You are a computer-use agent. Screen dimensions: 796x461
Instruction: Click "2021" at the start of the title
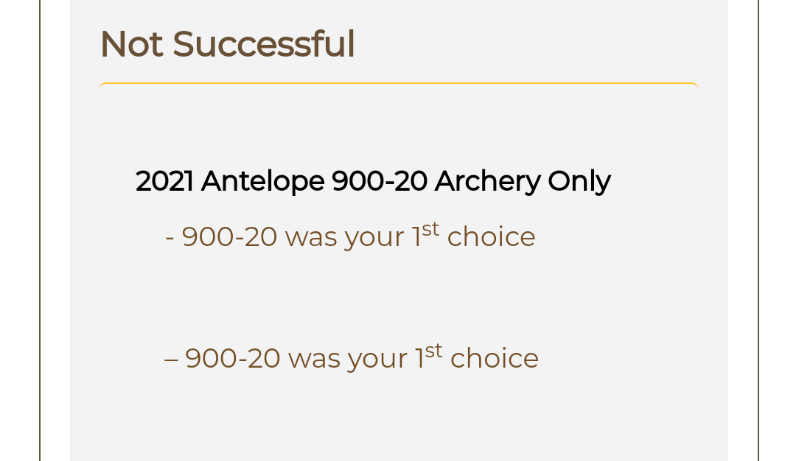(164, 181)
